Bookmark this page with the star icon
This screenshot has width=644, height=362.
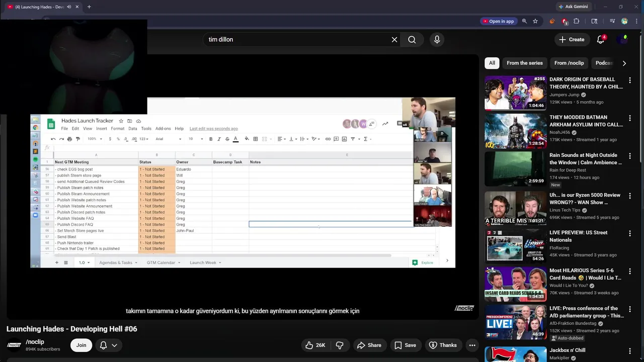[x=535, y=21]
